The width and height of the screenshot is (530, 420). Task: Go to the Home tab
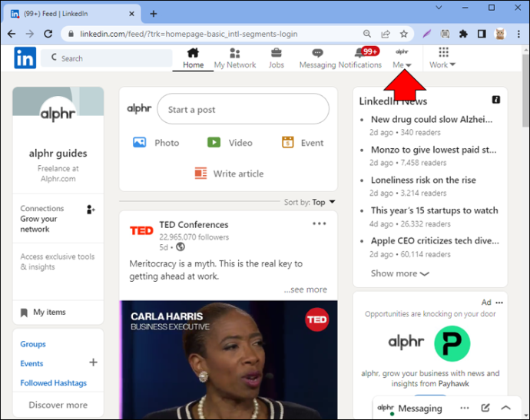(x=193, y=58)
